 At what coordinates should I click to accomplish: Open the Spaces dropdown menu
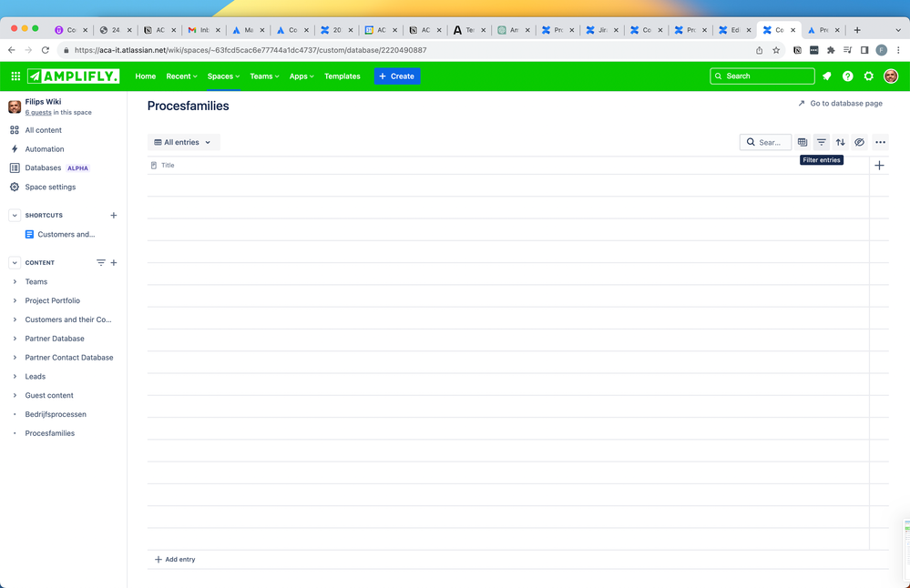pyautogui.click(x=223, y=76)
